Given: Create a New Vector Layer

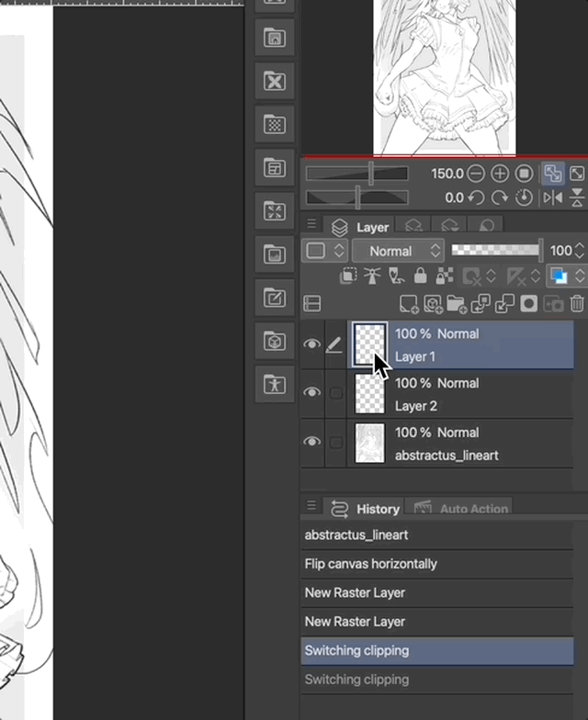Looking at the screenshot, I should coord(433,304).
